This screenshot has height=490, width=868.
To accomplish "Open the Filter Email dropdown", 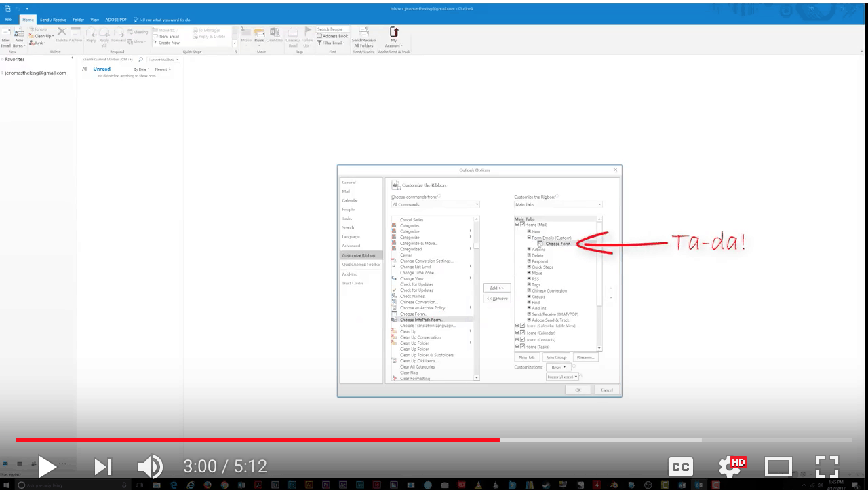I will pos(331,43).
